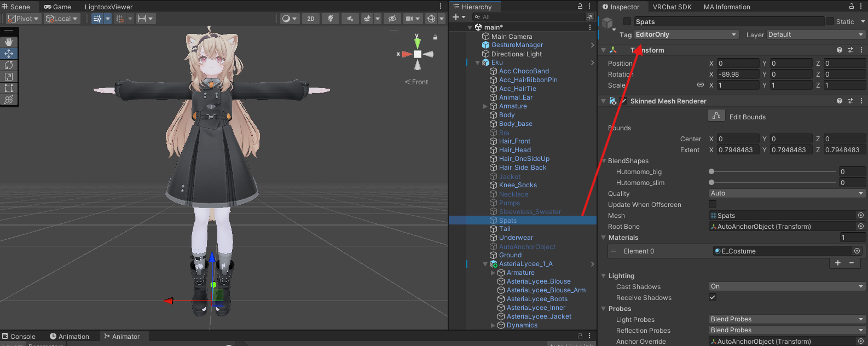Toggle Receive Shadows checkbox

click(713, 297)
